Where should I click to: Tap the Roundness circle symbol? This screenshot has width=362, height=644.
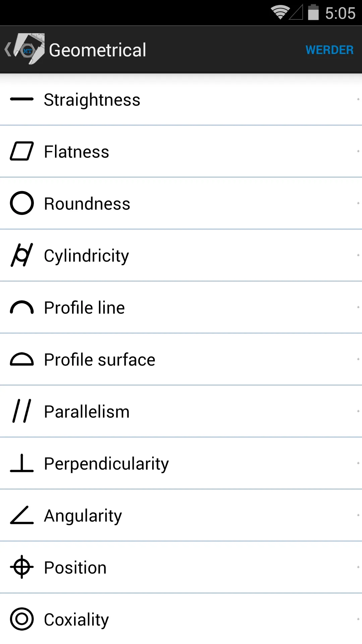(22, 203)
